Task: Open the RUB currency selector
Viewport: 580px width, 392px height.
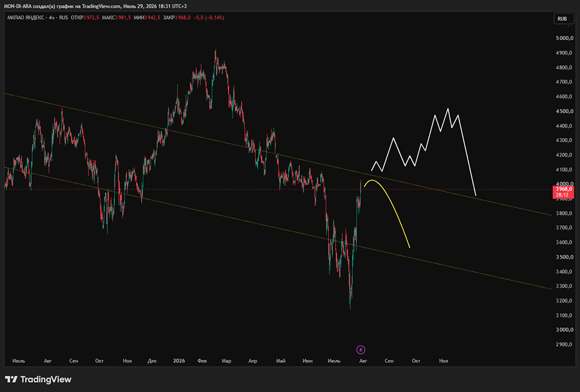Action: coord(563,19)
